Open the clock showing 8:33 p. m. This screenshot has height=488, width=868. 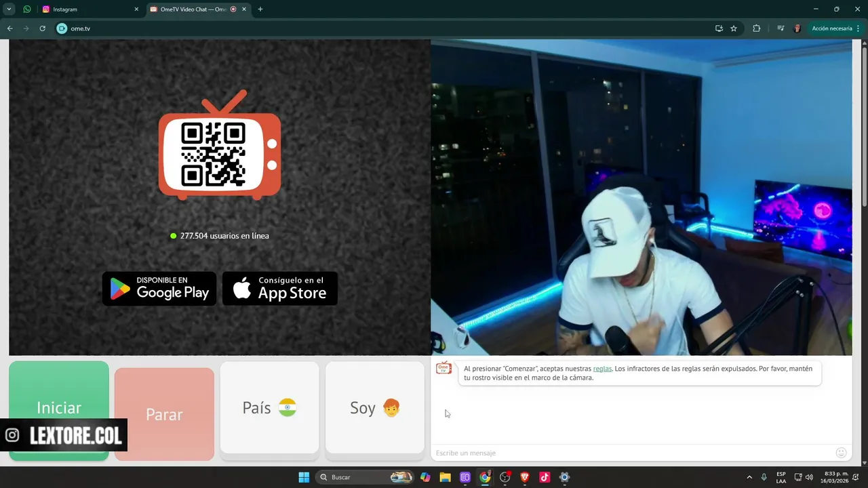pos(836,477)
